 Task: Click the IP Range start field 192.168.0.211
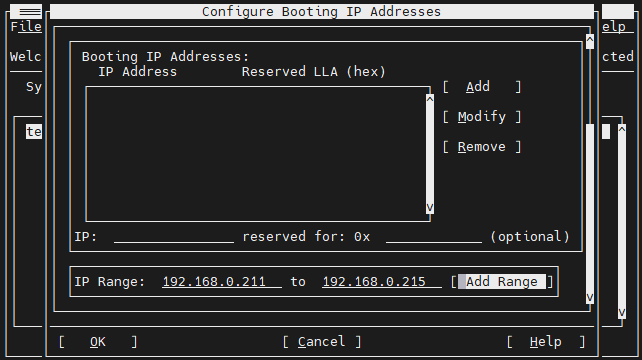pyautogui.click(x=222, y=282)
